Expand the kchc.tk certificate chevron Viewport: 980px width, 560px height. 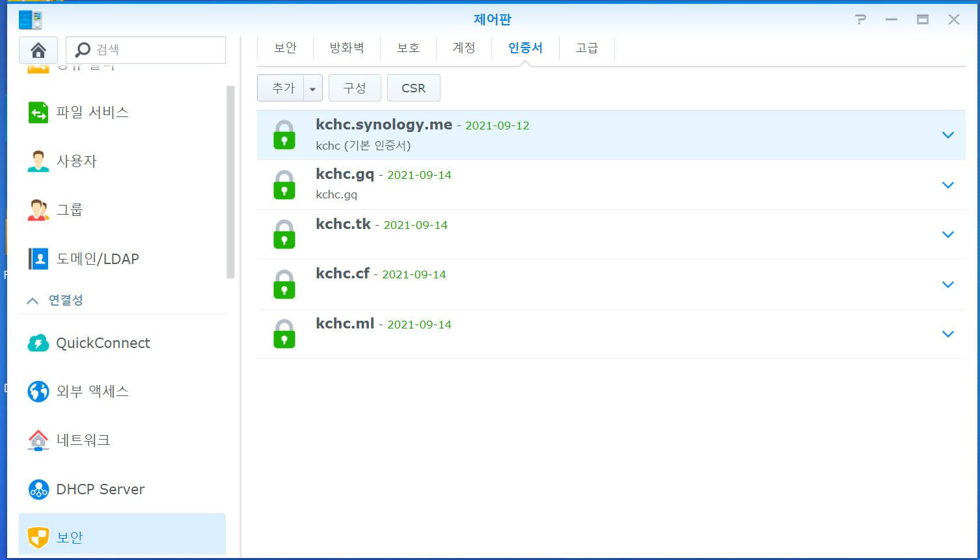948,235
